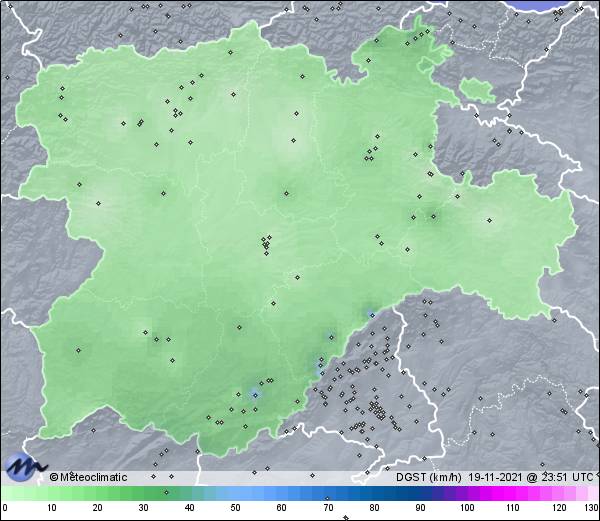Screen dimensions: 600x521
Task: Pick the 70 km/h legend value
Action: [328, 509]
